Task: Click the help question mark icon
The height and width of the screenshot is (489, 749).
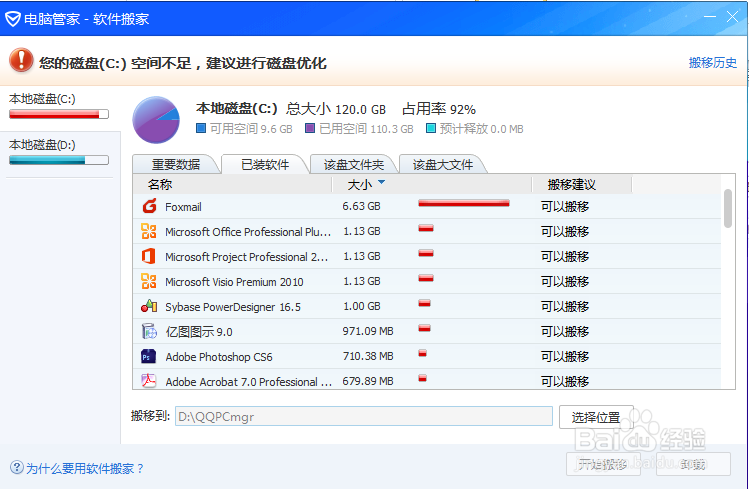Action: click(x=17, y=467)
